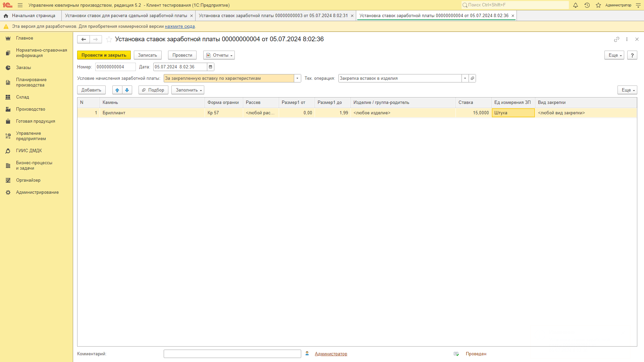Copy link via the chain icon

(616, 40)
